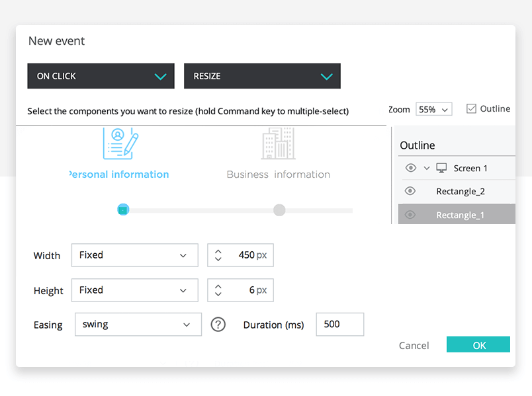This screenshot has height=396, width=532.
Task: Collapse the Screen 1 tree node
Action: [x=427, y=168]
